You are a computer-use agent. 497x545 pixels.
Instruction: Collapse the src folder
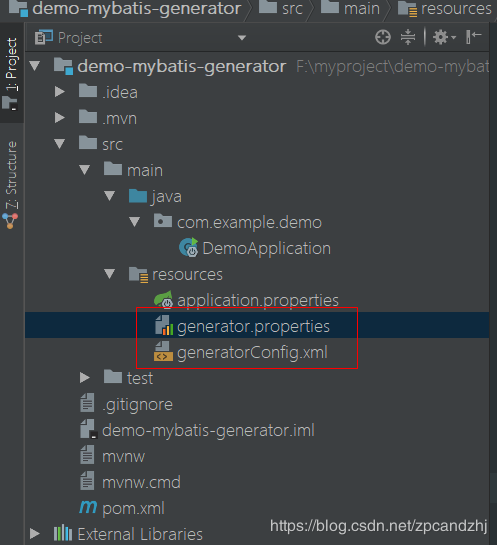60,144
